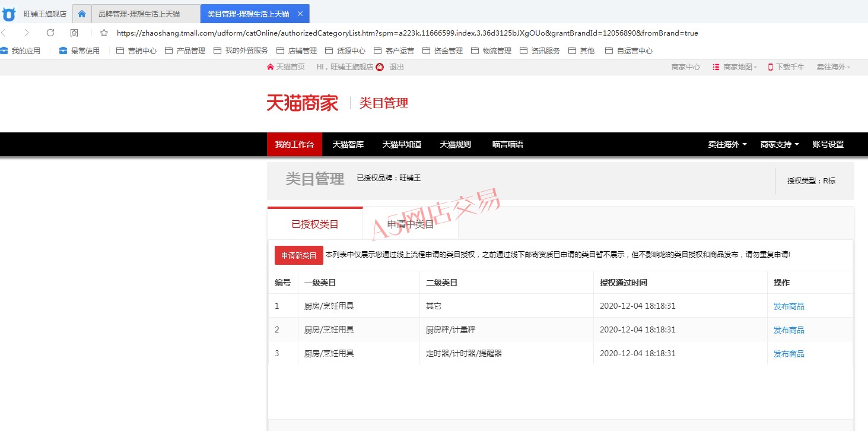Switch to the 品牌管理-理想生活上天猫 tab
The height and width of the screenshot is (431, 868).
[x=145, y=14]
